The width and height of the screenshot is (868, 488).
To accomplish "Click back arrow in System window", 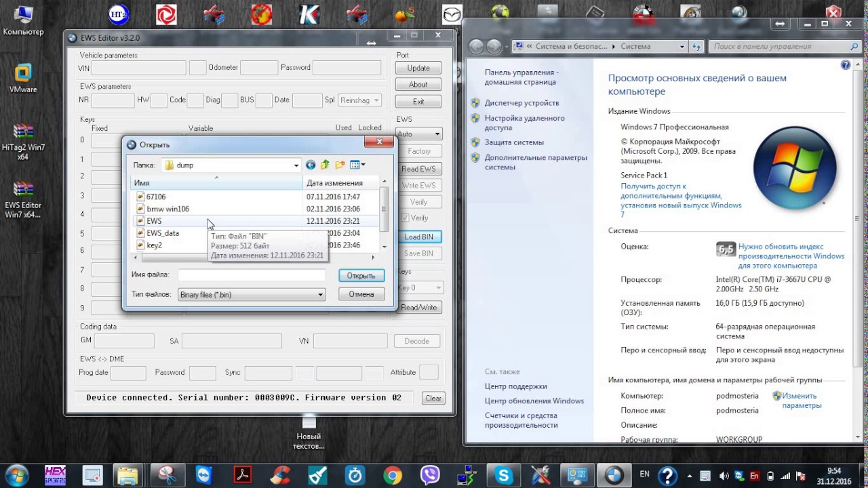I will pyautogui.click(x=476, y=46).
